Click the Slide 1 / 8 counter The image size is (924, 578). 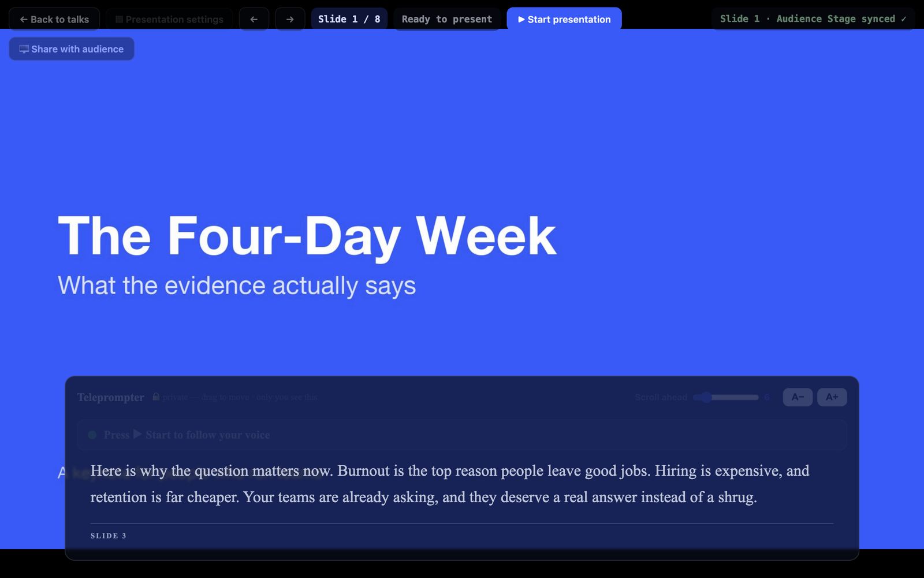[349, 19]
